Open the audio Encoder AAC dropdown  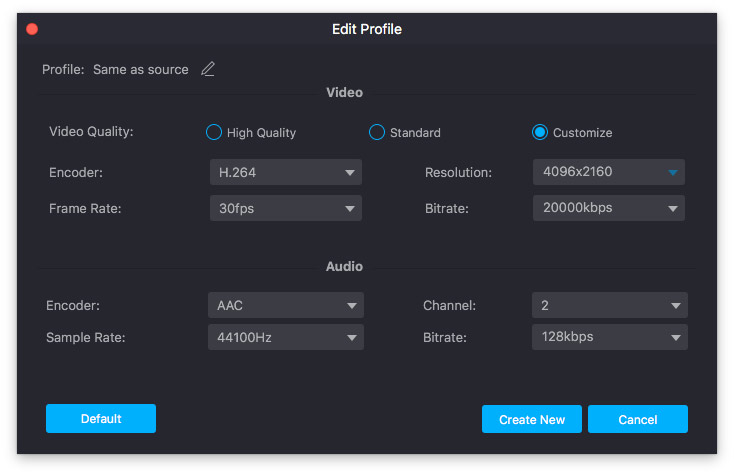point(285,305)
